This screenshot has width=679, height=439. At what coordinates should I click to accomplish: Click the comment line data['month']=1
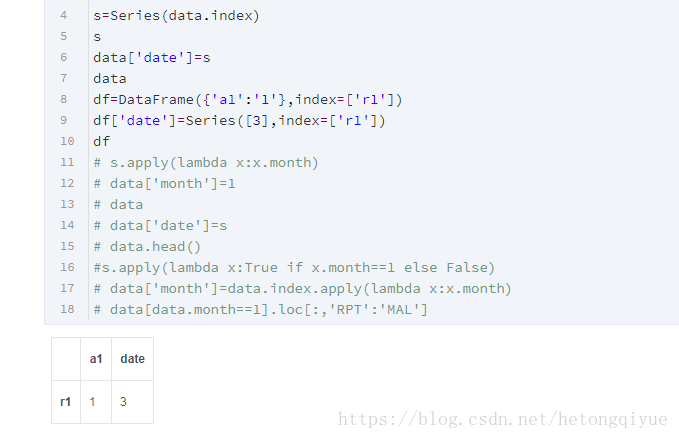point(164,183)
